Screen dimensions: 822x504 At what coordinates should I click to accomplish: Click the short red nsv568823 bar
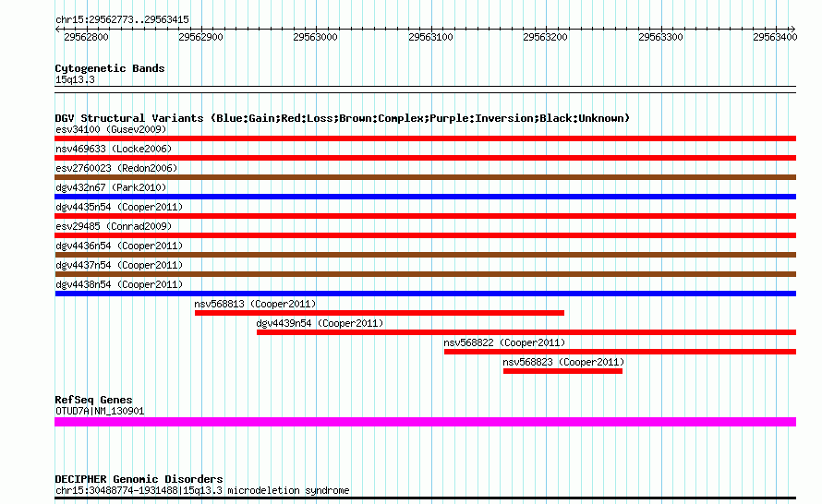(x=563, y=371)
